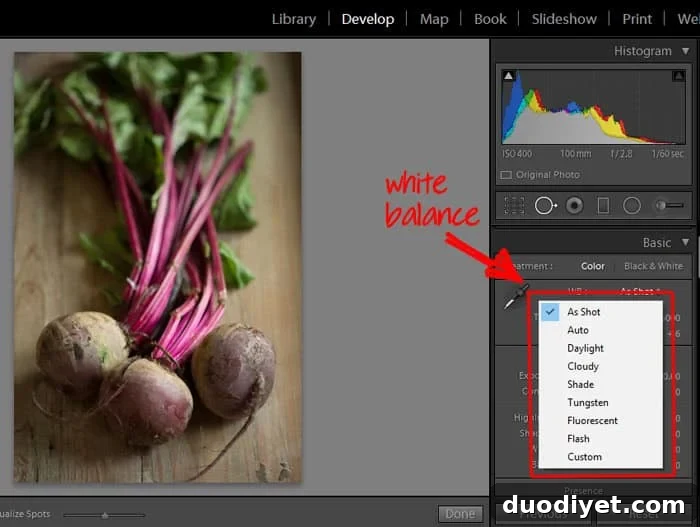Switch to the Develop module

coord(368,19)
